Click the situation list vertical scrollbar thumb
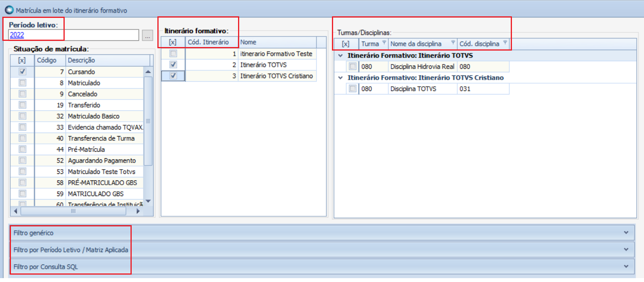Image resolution: width=644 pixels, height=282 pixels. [x=148, y=121]
